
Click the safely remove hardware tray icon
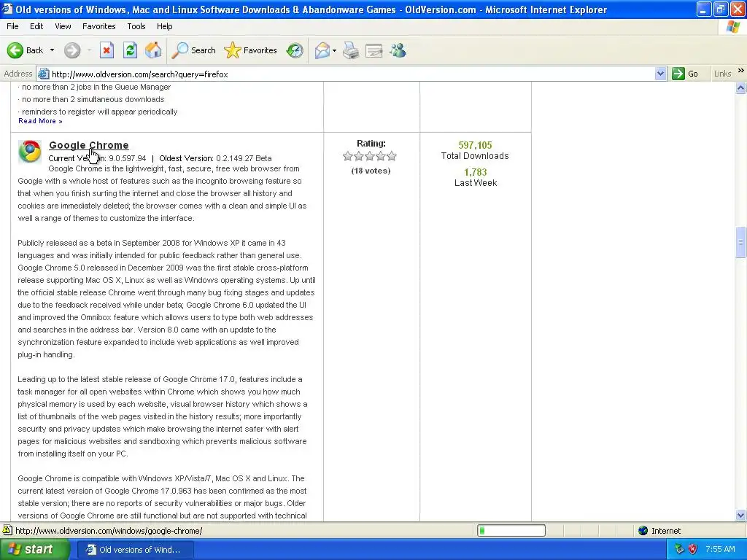679,549
